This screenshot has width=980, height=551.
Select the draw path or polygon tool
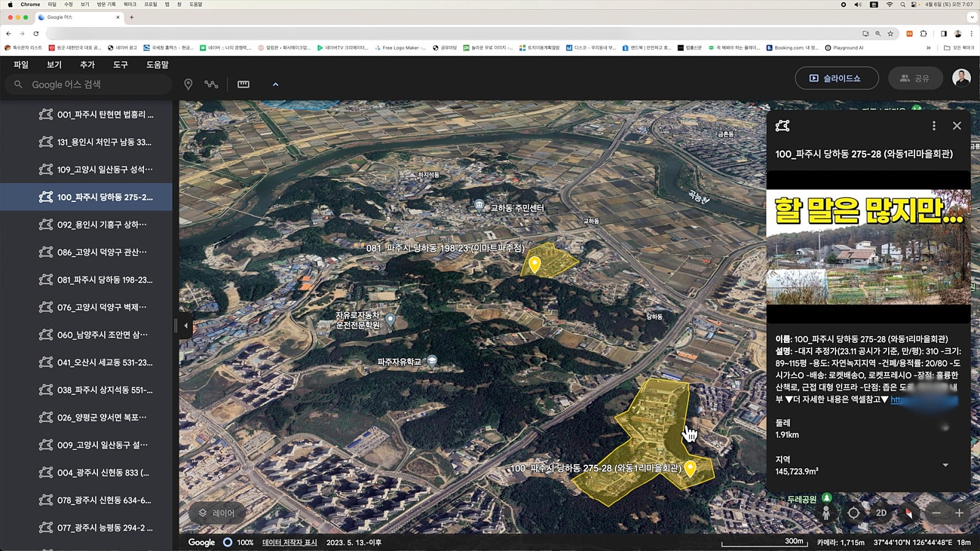211,84
